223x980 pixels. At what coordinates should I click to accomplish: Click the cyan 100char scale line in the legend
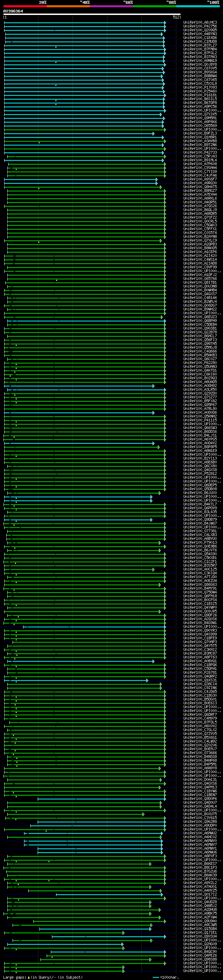(x=155, y=977)
